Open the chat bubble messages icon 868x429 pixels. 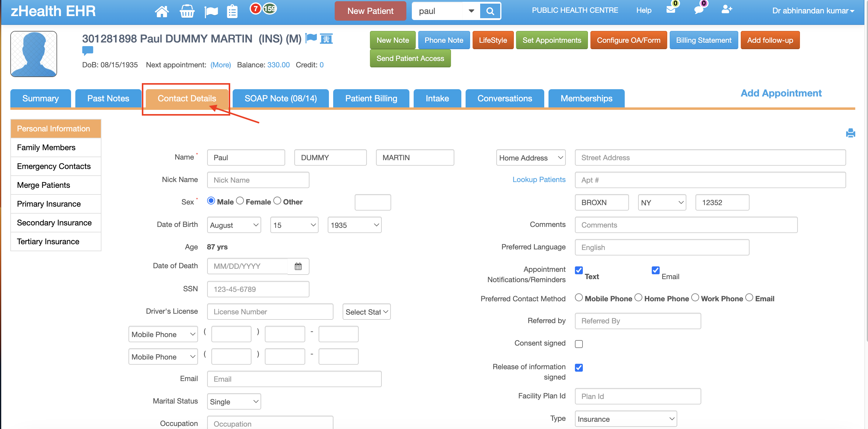click(699, 9)
